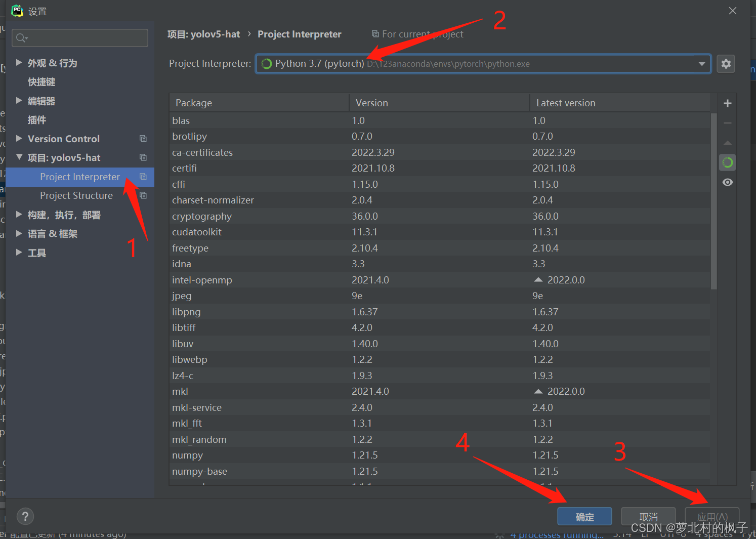The width and height of the screenshot is (756, 539).
Task: Select the mkl_random package row
Action: (440, 439)
